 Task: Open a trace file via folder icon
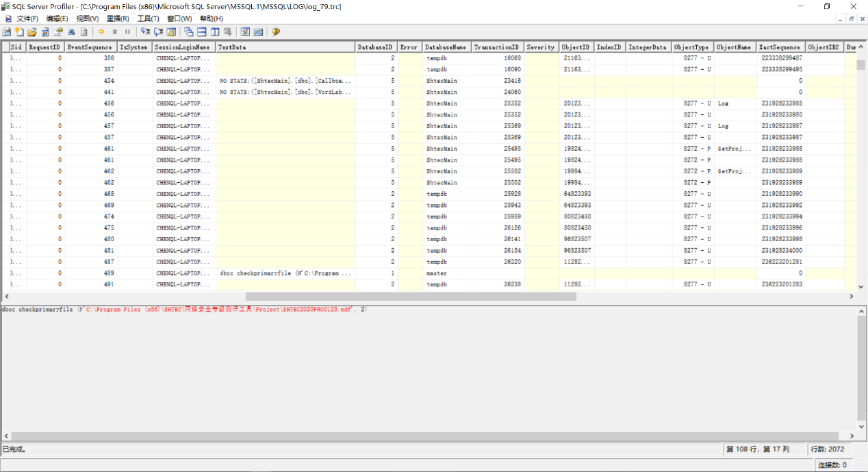point(32,32)
